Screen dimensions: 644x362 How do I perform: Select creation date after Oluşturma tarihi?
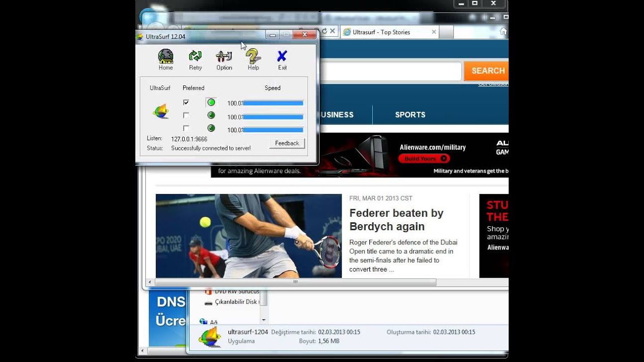coord(454,332)
